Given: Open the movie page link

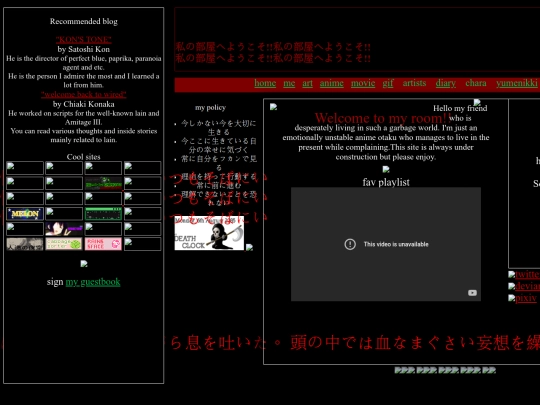Looking at the screenshot, I should [363, 83].
